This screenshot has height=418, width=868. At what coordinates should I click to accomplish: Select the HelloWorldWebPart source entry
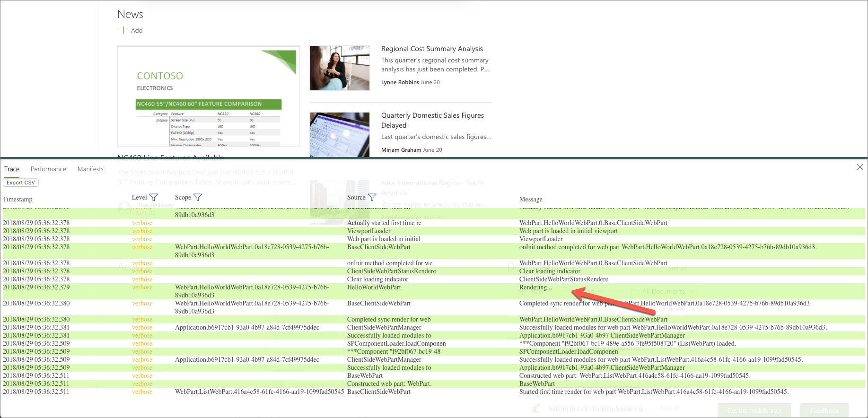point(374,287)
